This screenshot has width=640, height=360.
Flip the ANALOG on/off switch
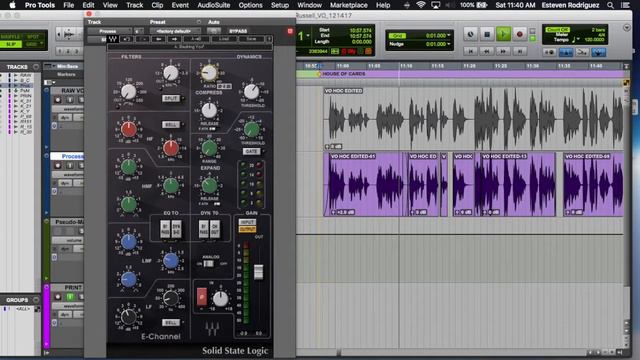208,264
